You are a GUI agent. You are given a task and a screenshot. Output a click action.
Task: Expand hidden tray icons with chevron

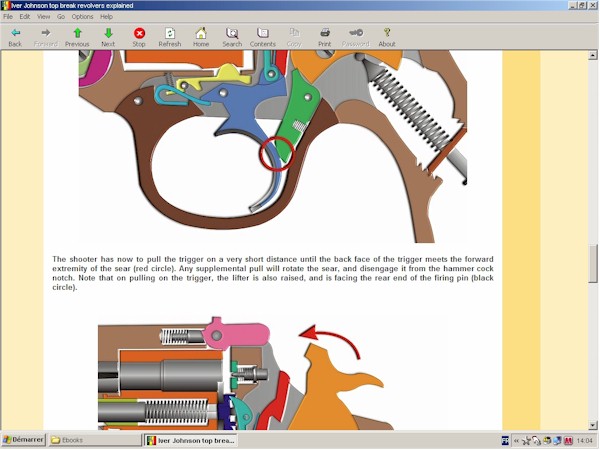point(516,441)
